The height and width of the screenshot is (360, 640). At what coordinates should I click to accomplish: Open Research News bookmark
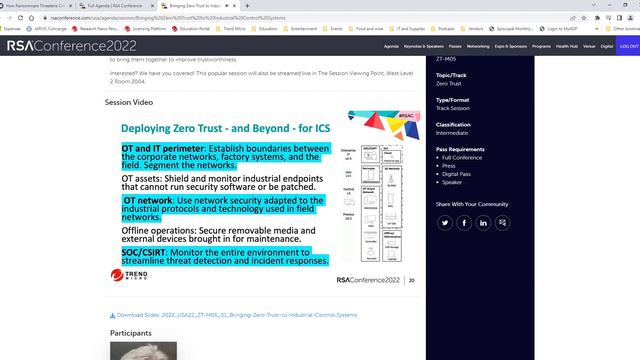click(95, 29)
